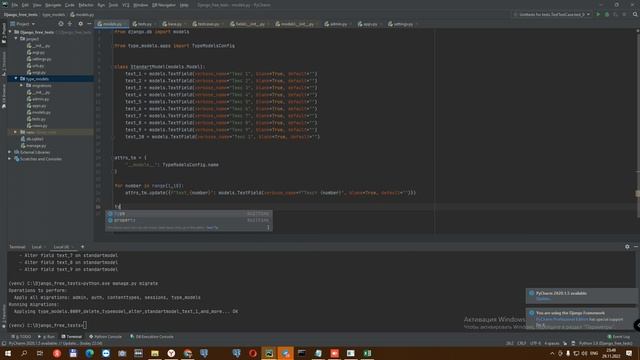The image size is (640, 360).
Task: Collapse the type_models folder
Action: (x=16, y=78)
